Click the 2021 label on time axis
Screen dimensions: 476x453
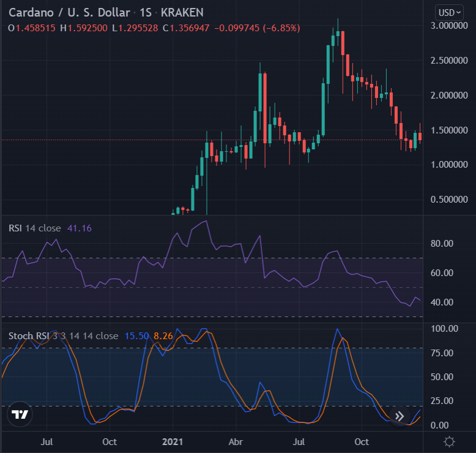[173, 442]
